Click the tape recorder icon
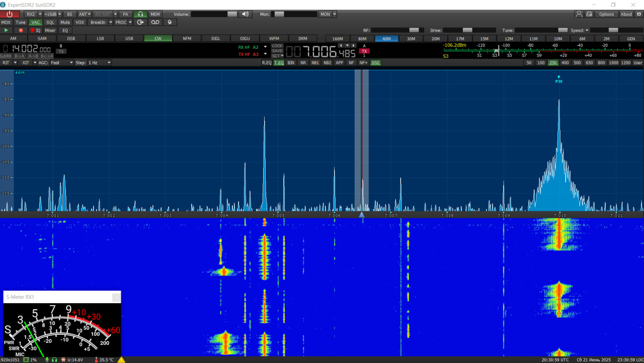644x363 pixels. pyautogui.click(x=155, y=22)
